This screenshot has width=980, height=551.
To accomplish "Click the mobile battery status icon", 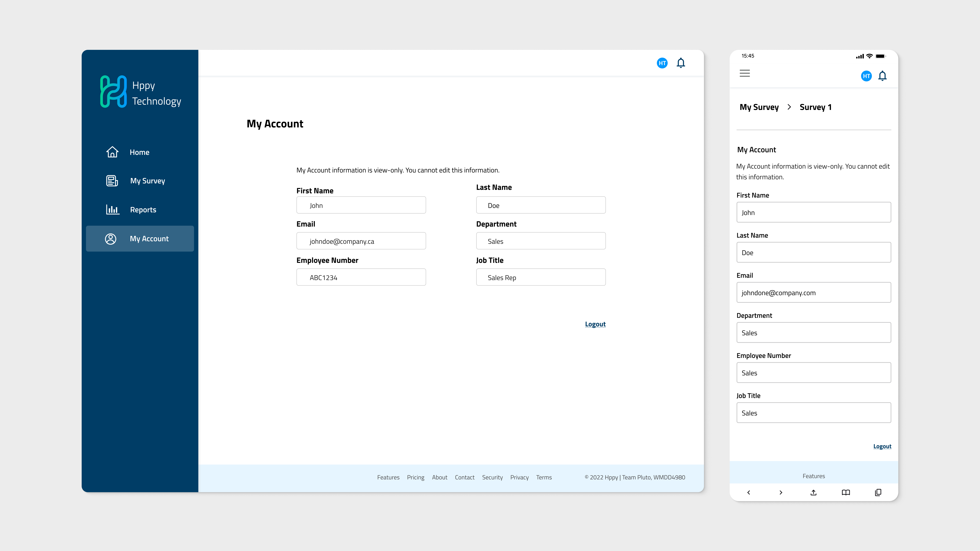I will [x=881, y=56].
